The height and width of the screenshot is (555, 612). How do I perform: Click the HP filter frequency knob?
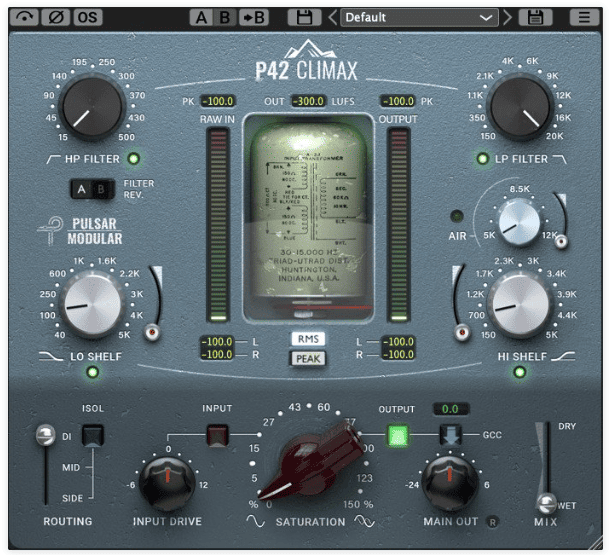coord(92,107)
